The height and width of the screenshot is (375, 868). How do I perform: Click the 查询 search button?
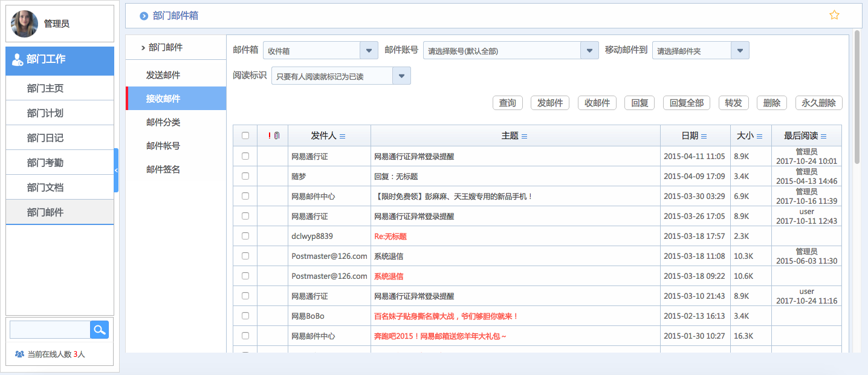[508, 103]
